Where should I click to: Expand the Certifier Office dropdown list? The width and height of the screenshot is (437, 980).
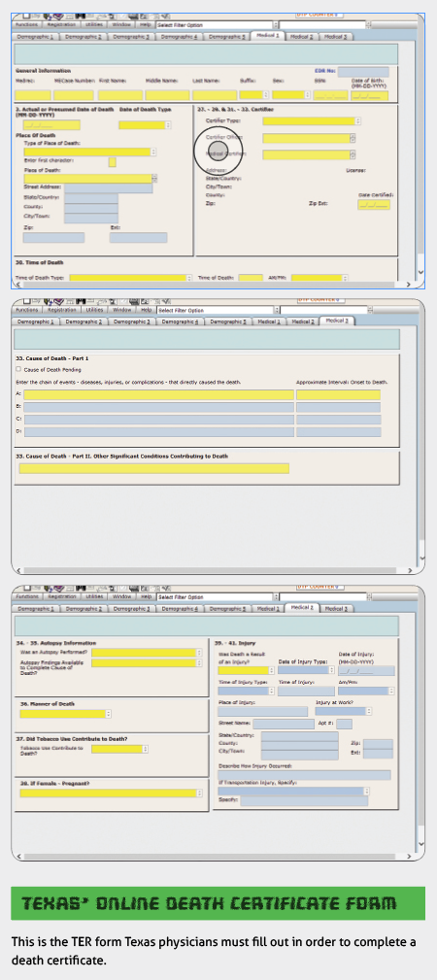click(309, 138)
